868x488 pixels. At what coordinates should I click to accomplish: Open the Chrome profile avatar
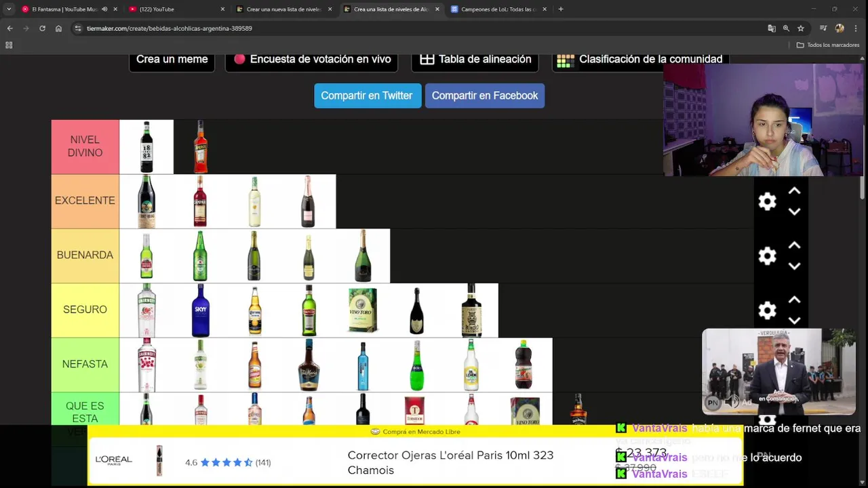pos(840,28)
